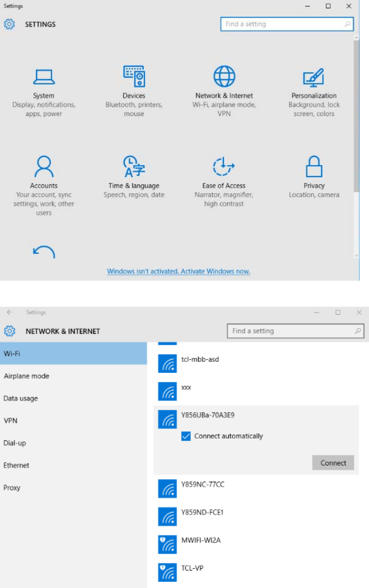The width and height of the screenshot is (369, 588).
Task: Click the Connect button for Y856UBa-70A3E9
Action: tap(333, 463)
